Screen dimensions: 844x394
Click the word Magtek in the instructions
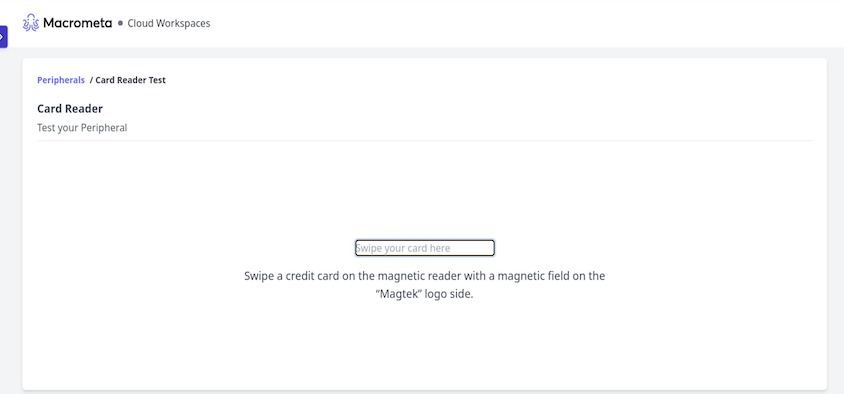399,295
